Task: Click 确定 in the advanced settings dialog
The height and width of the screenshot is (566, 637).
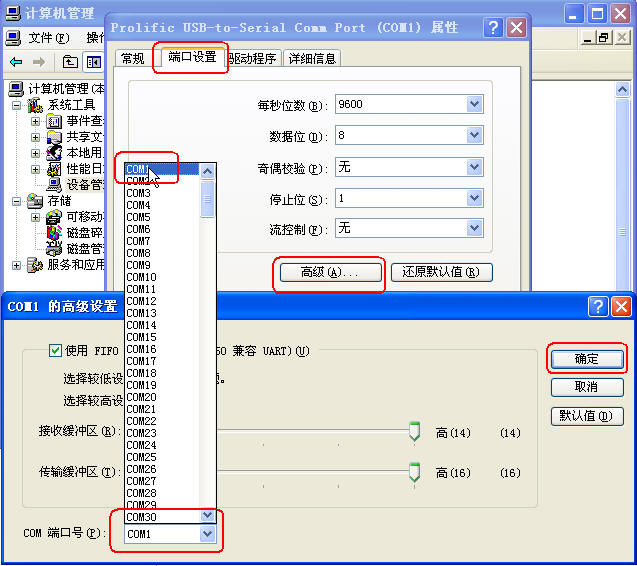Action: pyautogui.click(x=586, y=359)
